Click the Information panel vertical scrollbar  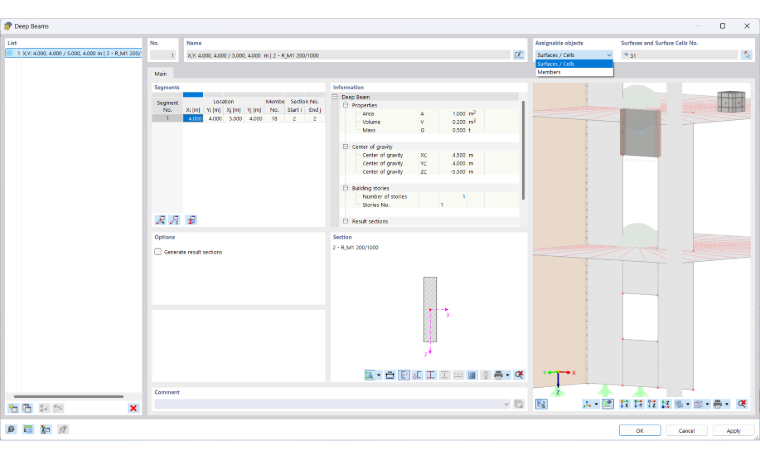click(523, 150)
